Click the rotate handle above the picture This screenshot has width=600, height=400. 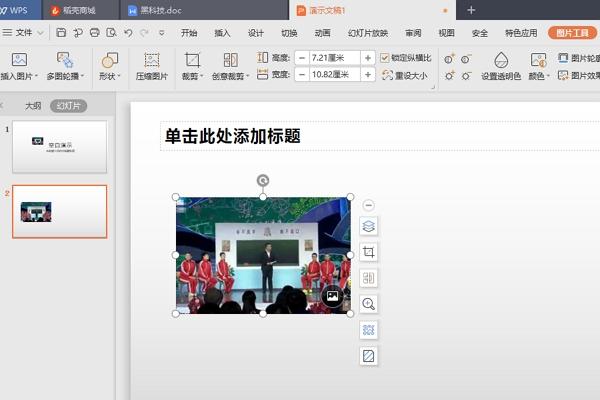pos(263,181)
